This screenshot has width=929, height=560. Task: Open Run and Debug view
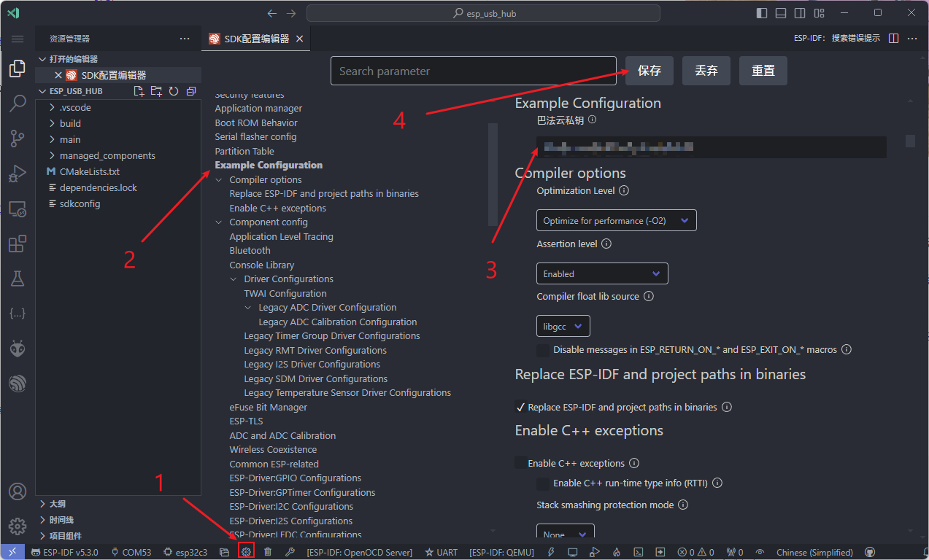[18, 174]
